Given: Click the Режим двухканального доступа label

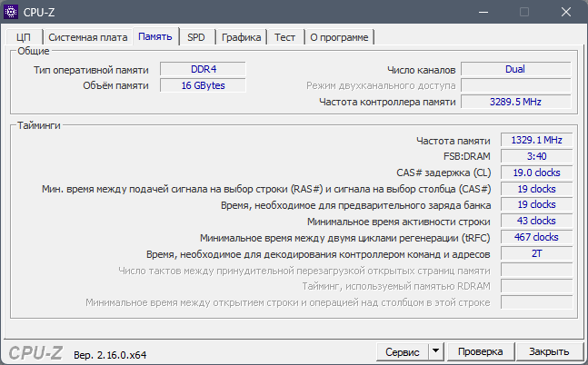Looking at the screenshot, I should point(381,86).
